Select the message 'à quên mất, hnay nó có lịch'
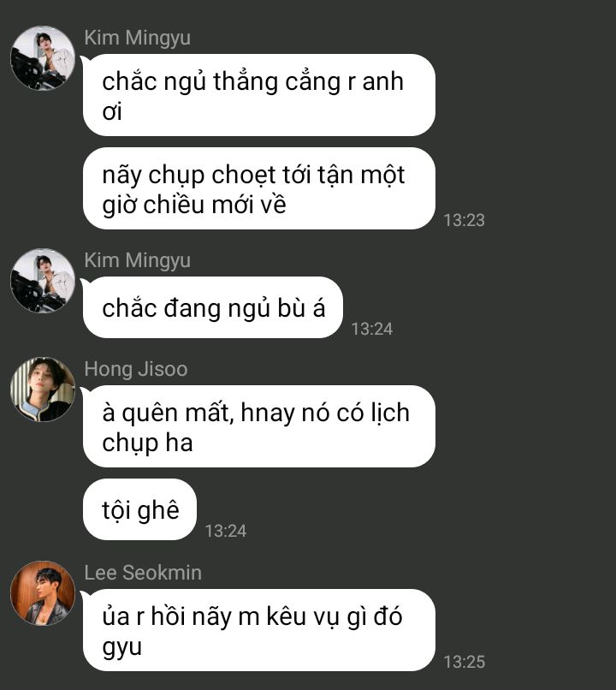Viewport: 616px width, 690px height. [x=259, y=426]
